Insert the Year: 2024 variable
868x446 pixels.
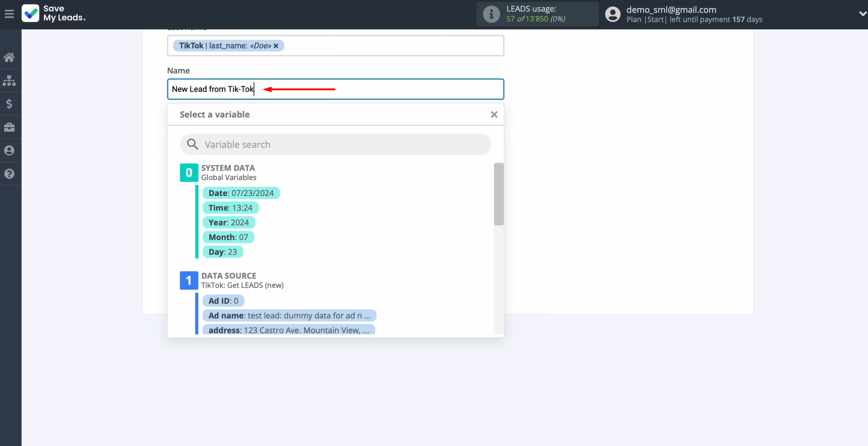pos(228,223)
